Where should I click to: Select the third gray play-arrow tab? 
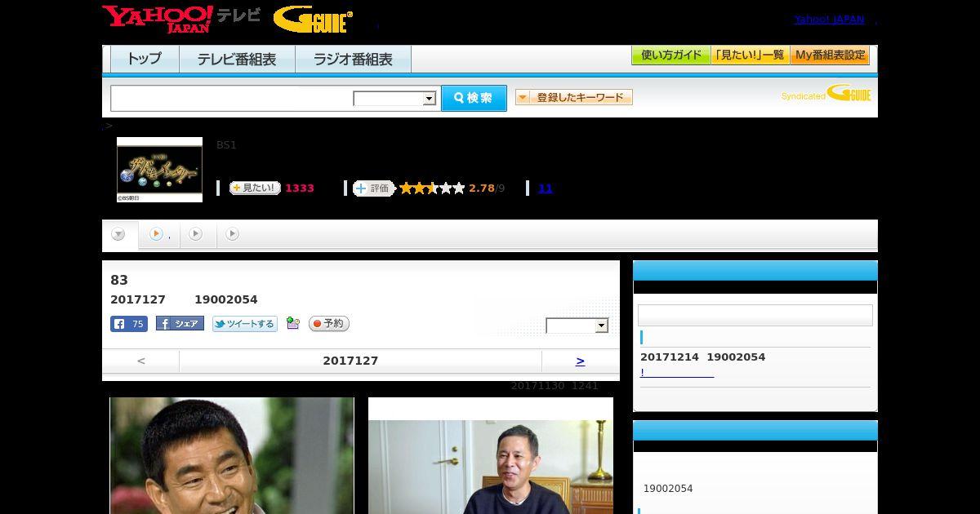pos(196,235)
